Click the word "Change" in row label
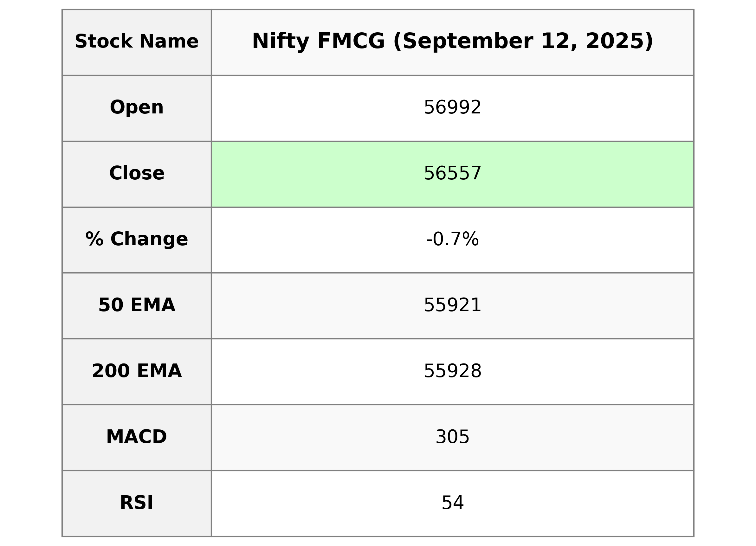The height and width of the screenshot is (546, 756). (149, 239)
